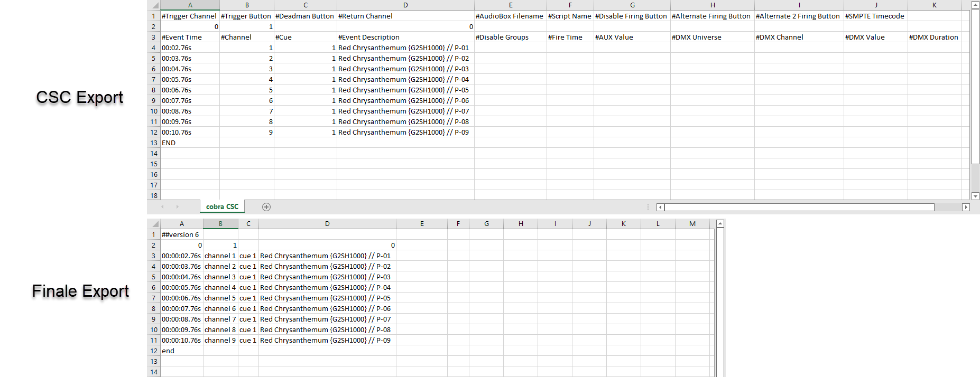
Task: Click the #Event Time cell
Action: [x=190, y=37]
